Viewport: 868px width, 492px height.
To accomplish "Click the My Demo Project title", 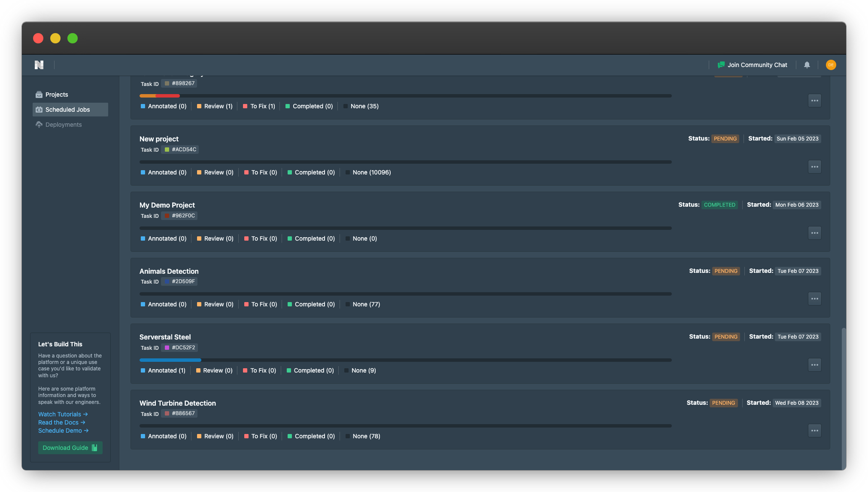I will coord(167,205).
